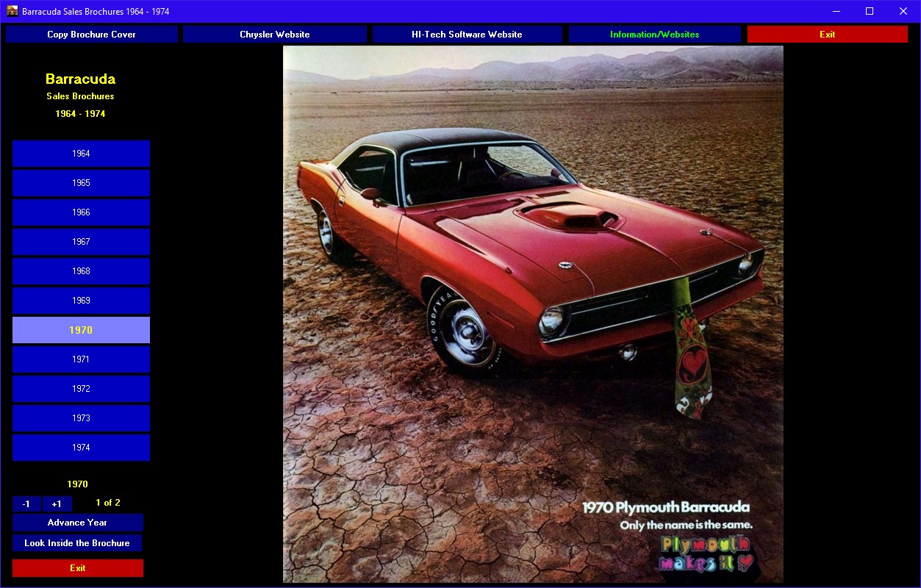Click the 1970 Barracuda brochure cover image

[533, 314]
